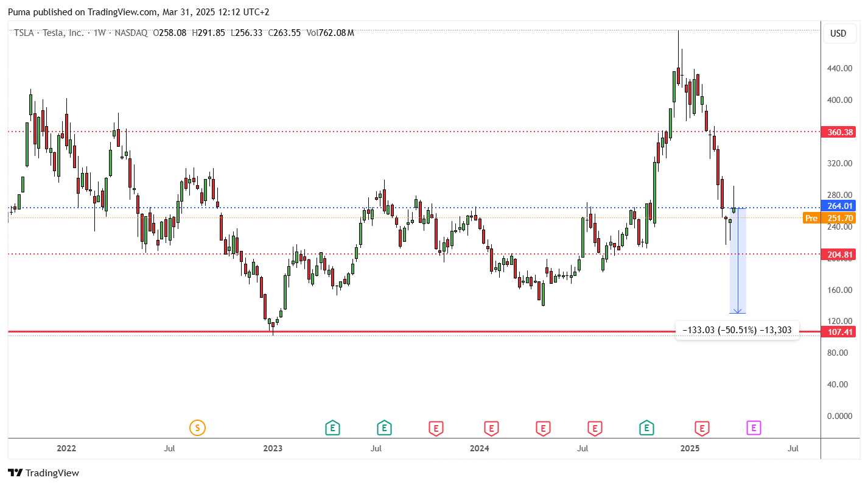Select the 264.01 blue price label
The image size is (868, 486).
point(838,206)
